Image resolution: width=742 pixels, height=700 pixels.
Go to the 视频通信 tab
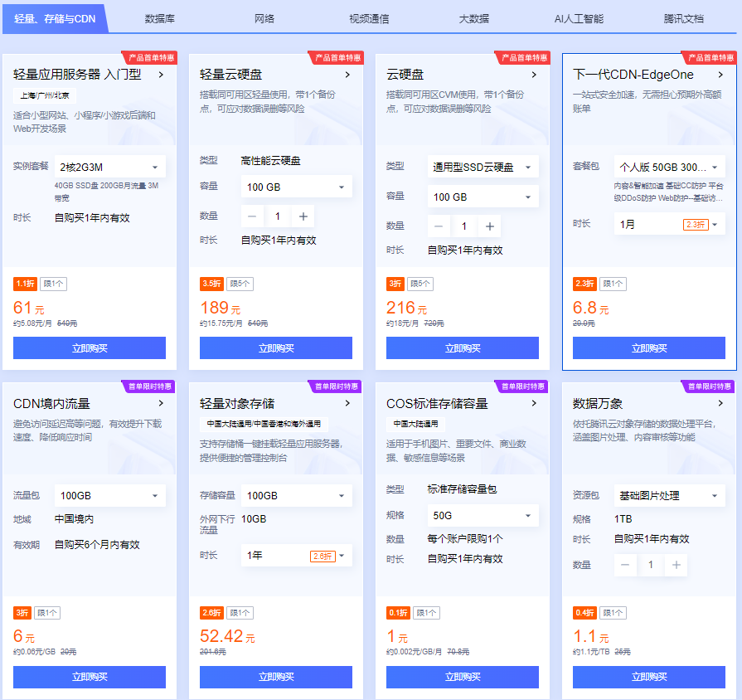(369, 19)
